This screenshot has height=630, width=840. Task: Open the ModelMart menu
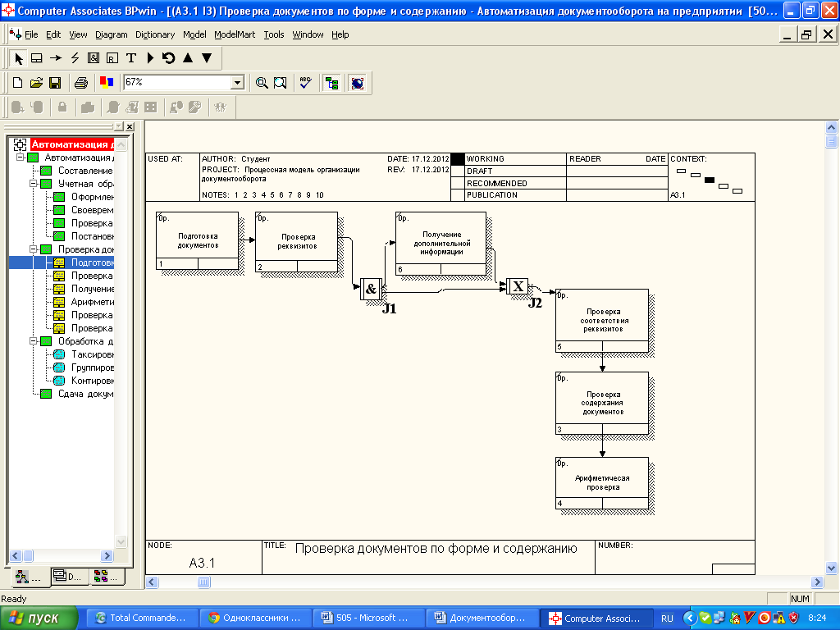(x=235, y=34)
